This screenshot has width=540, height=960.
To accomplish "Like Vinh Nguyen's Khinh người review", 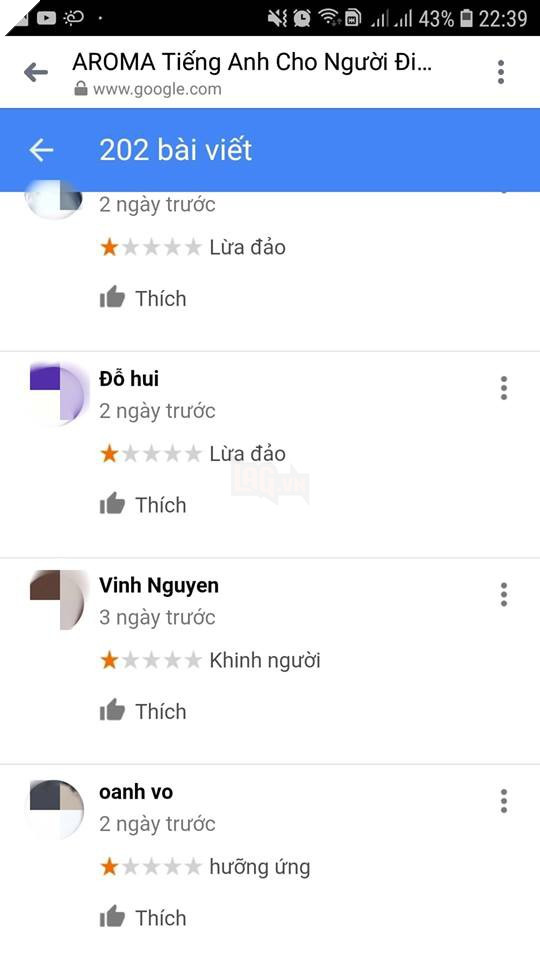I will (x=143, y=711).
